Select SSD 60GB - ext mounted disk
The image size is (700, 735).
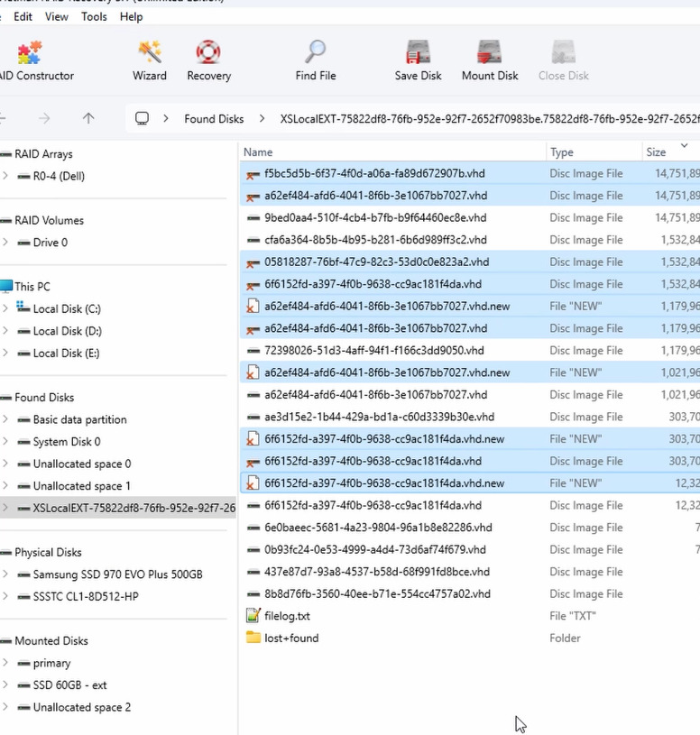(x=69, y=684)
